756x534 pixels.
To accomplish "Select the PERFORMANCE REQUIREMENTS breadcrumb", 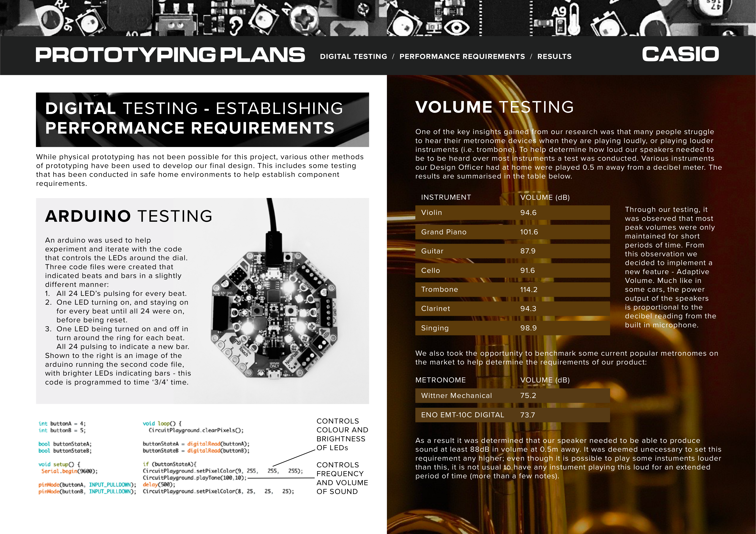I will pyautogui.click(x=462, y=57).
